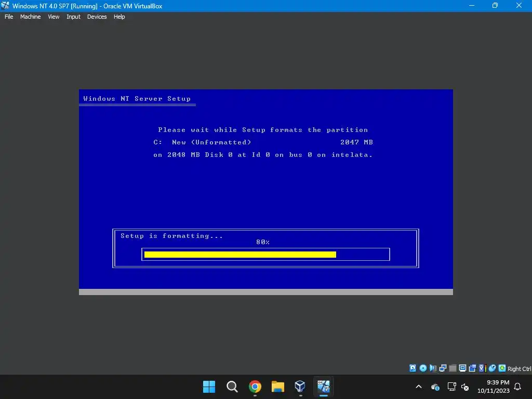Open the Help menu
Viewport: 532px width, 399px height.
[x=119, y=17]
